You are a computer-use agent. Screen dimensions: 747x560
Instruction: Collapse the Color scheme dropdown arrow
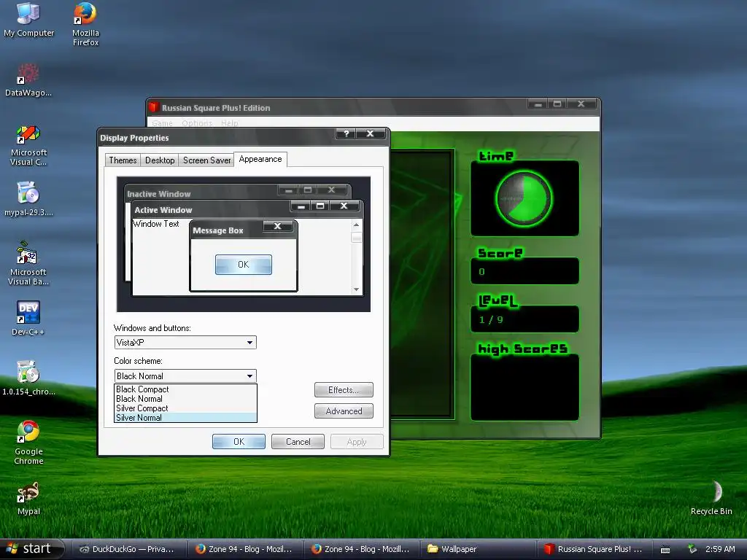(x=249, y=376)
